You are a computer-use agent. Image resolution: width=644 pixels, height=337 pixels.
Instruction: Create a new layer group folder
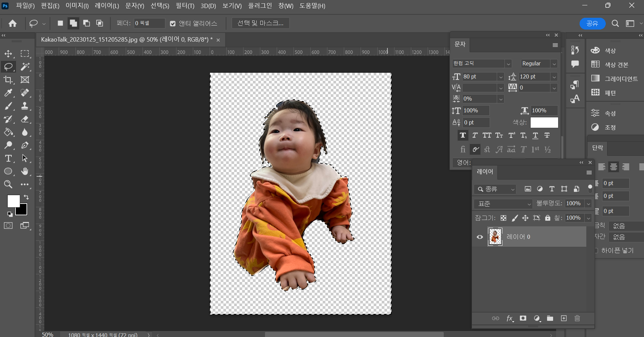coord(550,318)
